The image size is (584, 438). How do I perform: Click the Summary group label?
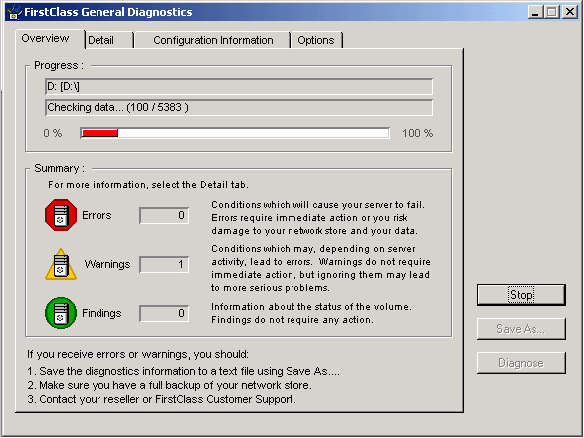coord(60,168)
